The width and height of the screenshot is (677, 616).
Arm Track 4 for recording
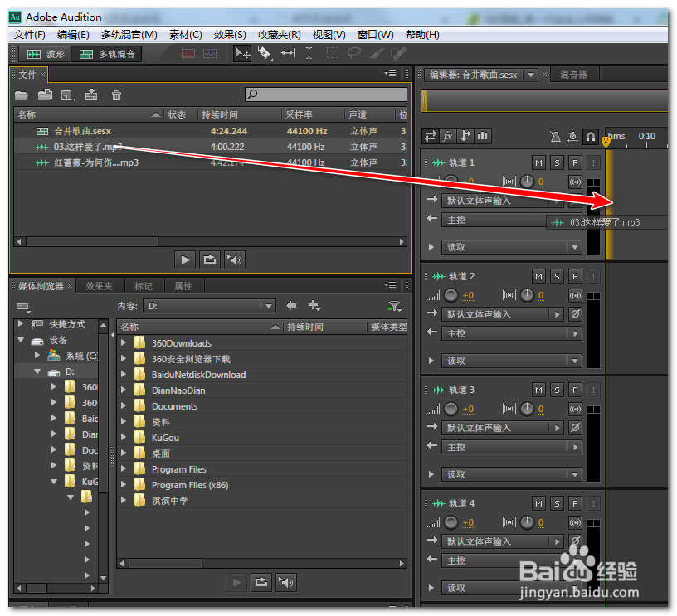(x=575, y=503)
